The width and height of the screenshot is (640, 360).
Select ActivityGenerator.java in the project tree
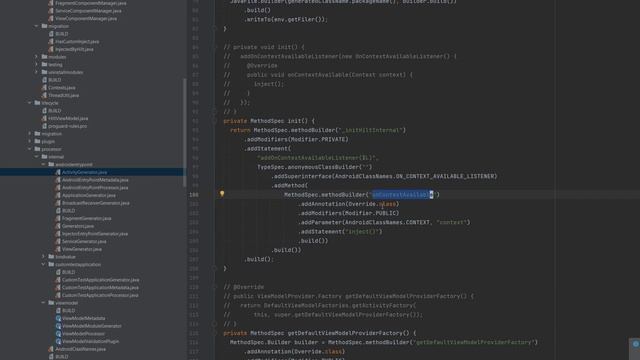(84, 172)
